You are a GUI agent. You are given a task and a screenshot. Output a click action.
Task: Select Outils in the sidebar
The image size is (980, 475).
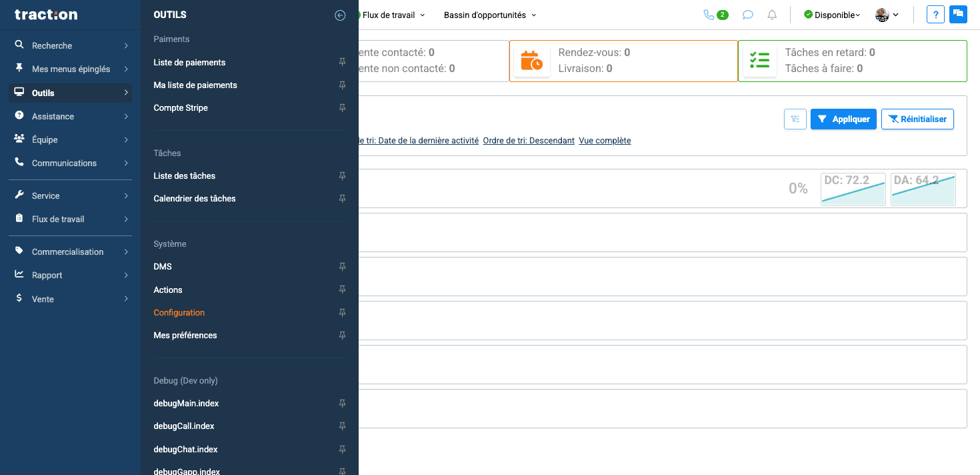71,93
